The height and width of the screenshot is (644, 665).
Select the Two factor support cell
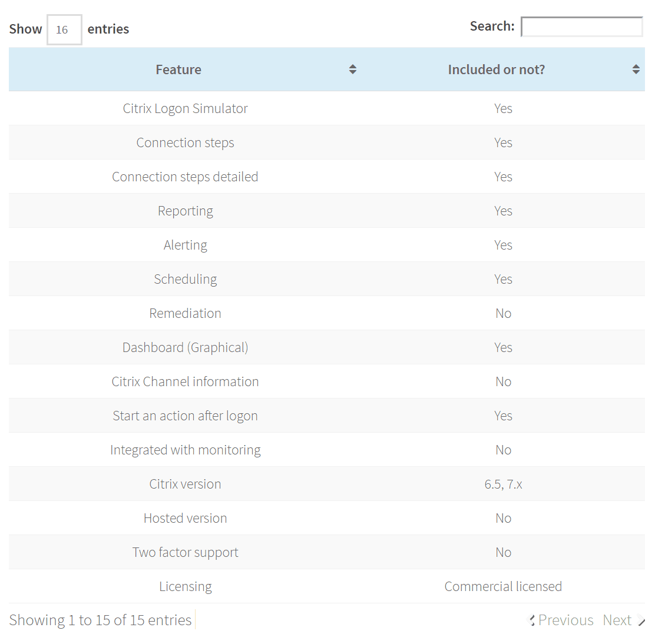pos(186,552)
